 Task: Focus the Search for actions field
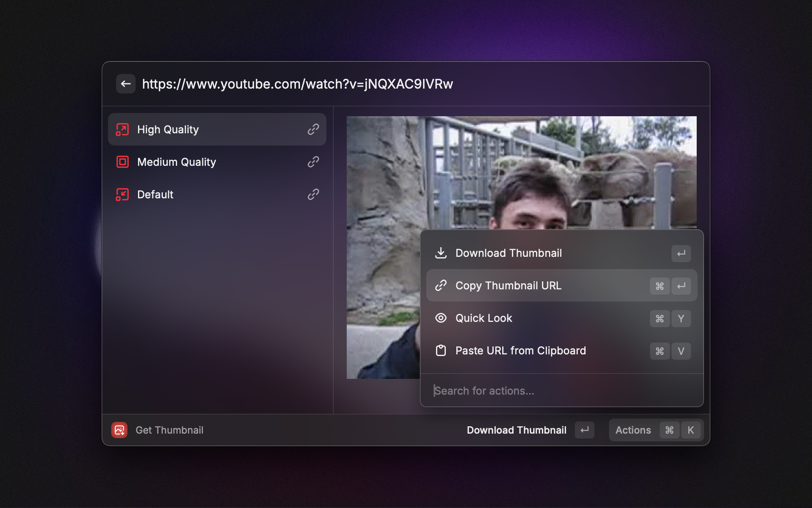click(560, 391)
